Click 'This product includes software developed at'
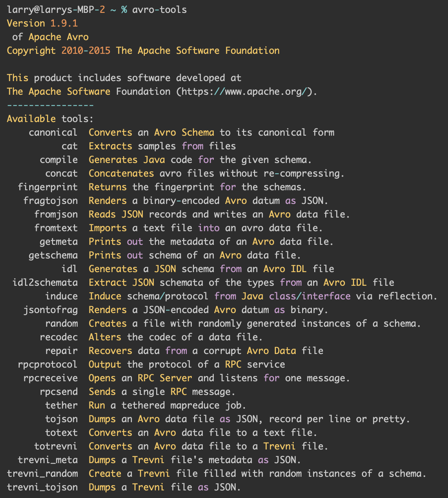 tap(124, 78)
